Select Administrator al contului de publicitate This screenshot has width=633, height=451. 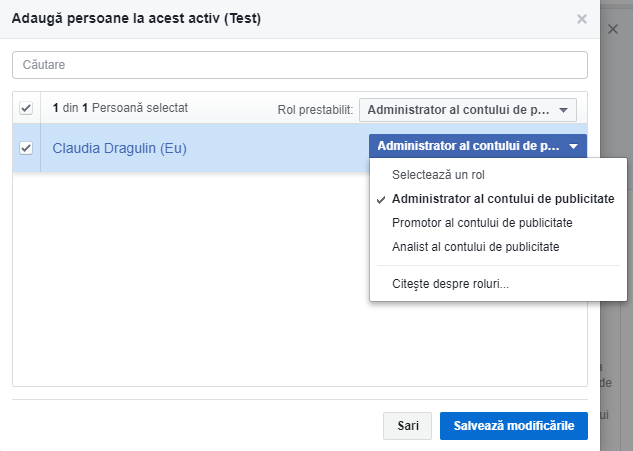click(x=503, y=198)
